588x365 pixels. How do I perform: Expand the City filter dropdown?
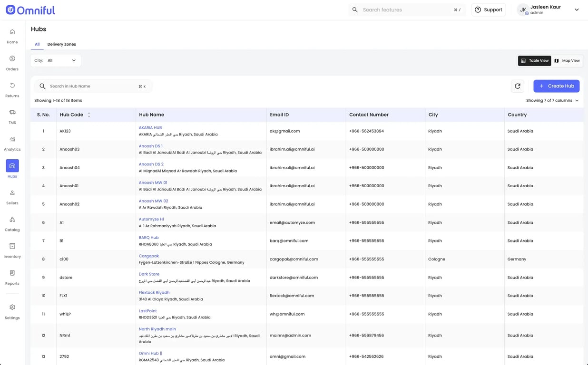(56, 60)
